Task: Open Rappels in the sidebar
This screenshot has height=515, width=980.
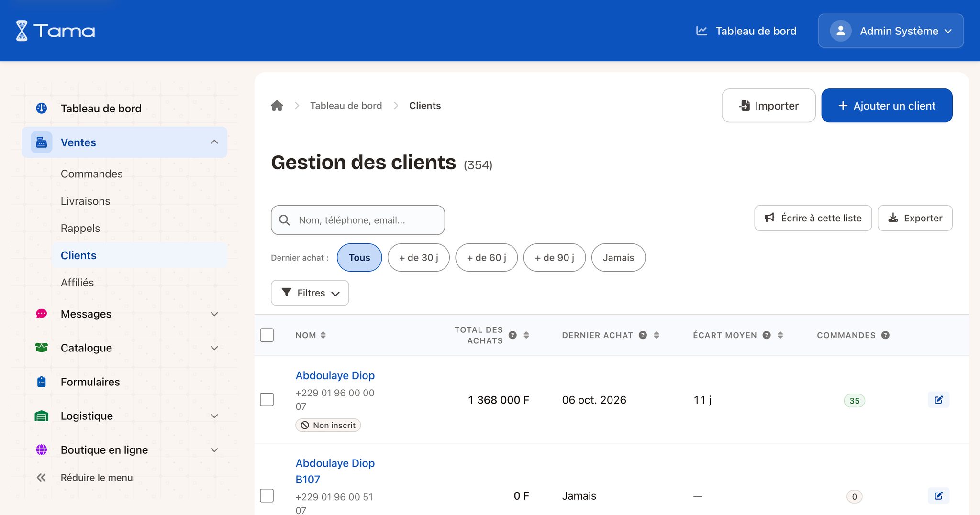Action: (80, 228)
